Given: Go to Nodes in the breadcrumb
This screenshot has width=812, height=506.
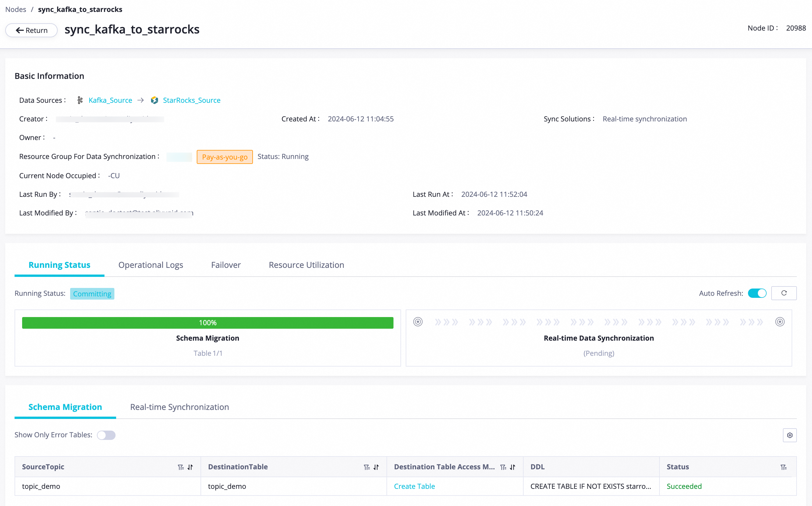Looking at the screenshot, I should [16, 9].
